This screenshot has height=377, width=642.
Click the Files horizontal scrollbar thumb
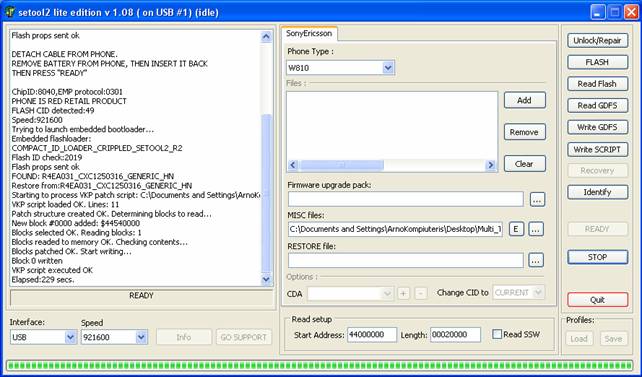coord(341,165)
